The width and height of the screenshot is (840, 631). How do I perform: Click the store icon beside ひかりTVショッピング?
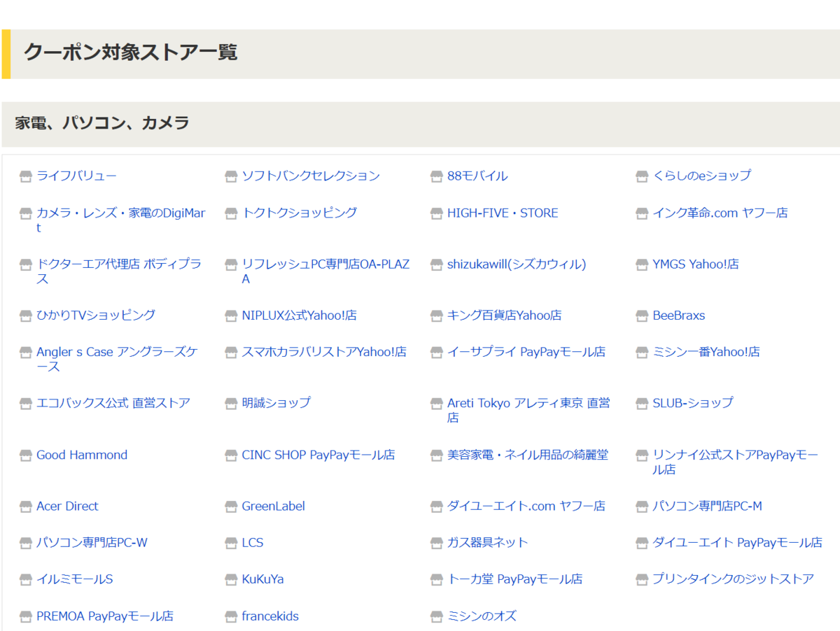tap(26, 315)
